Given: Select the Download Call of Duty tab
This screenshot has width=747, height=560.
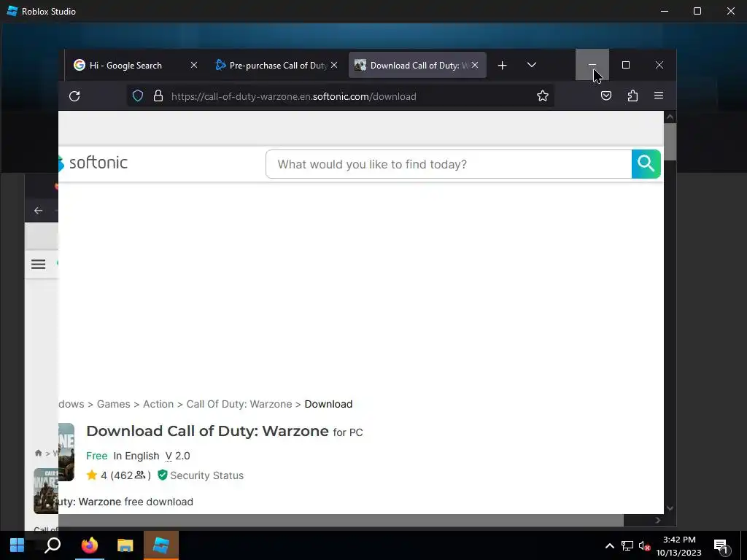Looking at the screenshot, I should pos(417,65).
